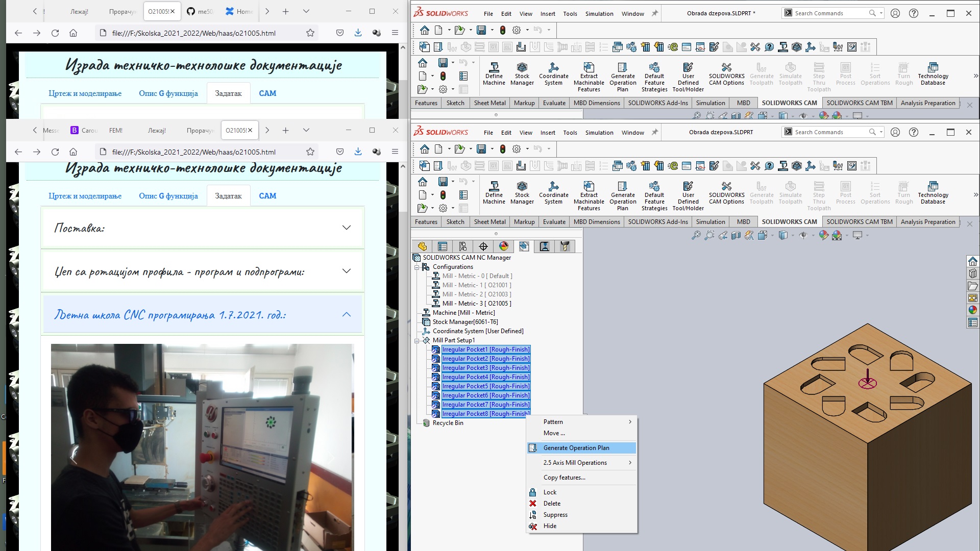Switch to CAM operation tree tab icon
The width and height of the screenshot is (980, 551).
pyautogui.click(x=545, y=246)
